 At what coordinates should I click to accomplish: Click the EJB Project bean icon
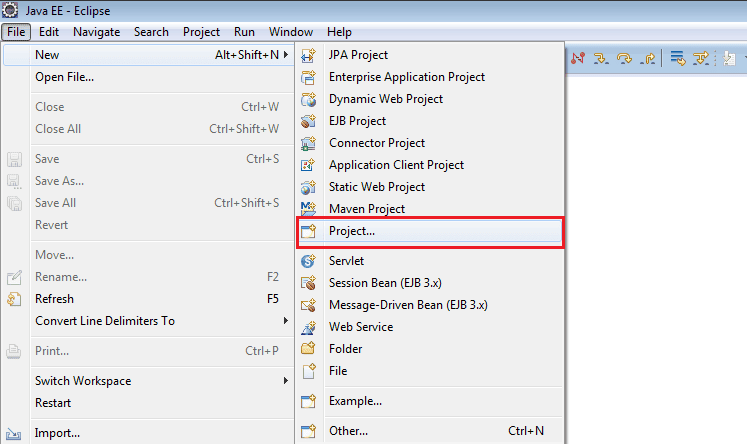(308, 121)
